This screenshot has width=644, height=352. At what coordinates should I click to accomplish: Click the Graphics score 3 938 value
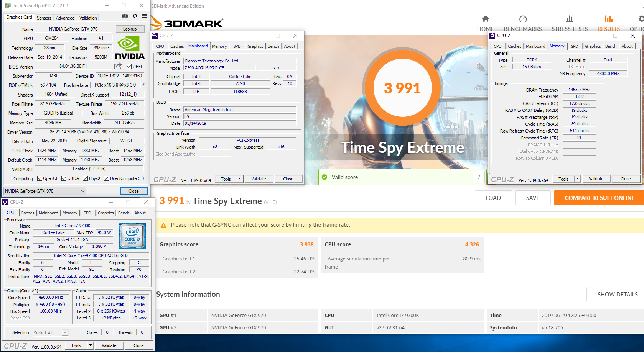[306, 244]
